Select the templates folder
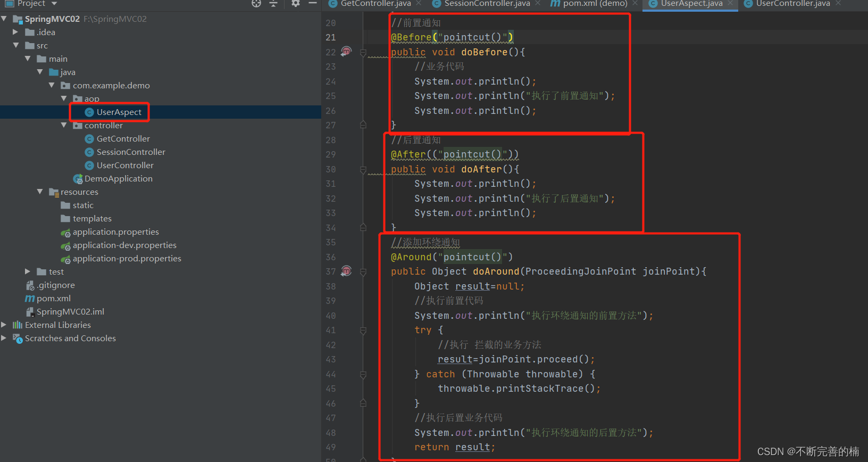The width and height of the screenshot is (868, 462). 92,218
